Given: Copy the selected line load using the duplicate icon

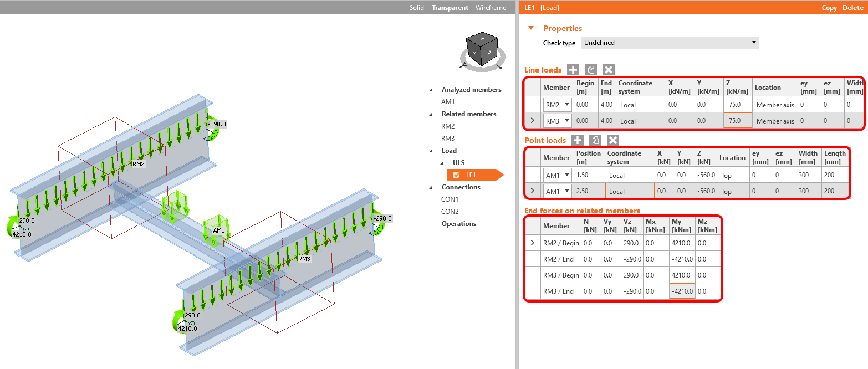Looking at the screenshot, I should [590, 69].
